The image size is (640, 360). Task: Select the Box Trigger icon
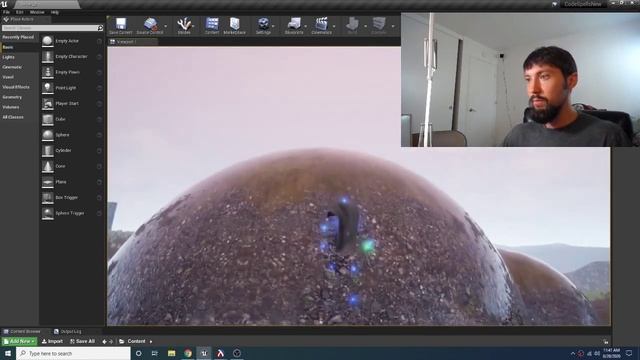(x=48, y=198)
